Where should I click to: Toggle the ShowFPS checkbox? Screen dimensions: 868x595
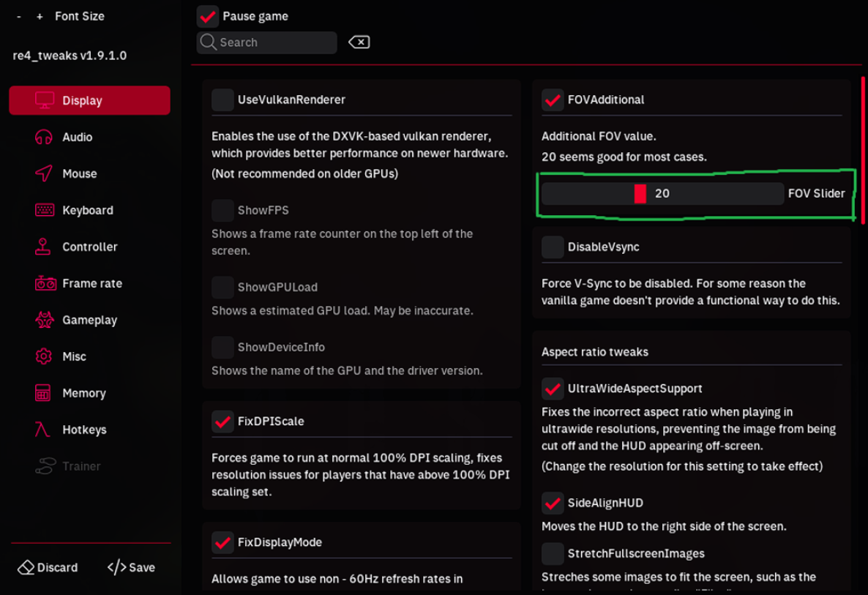[x=222, y=210]
